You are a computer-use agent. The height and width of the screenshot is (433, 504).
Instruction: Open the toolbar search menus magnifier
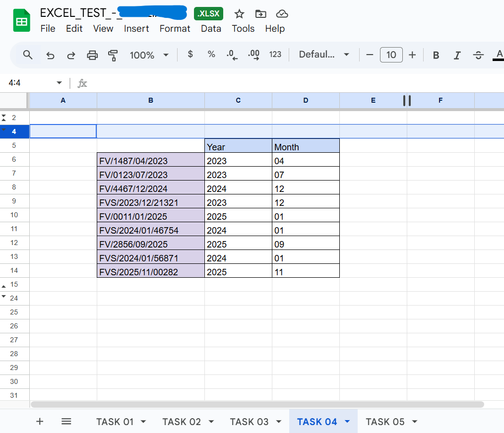point(28,55)
